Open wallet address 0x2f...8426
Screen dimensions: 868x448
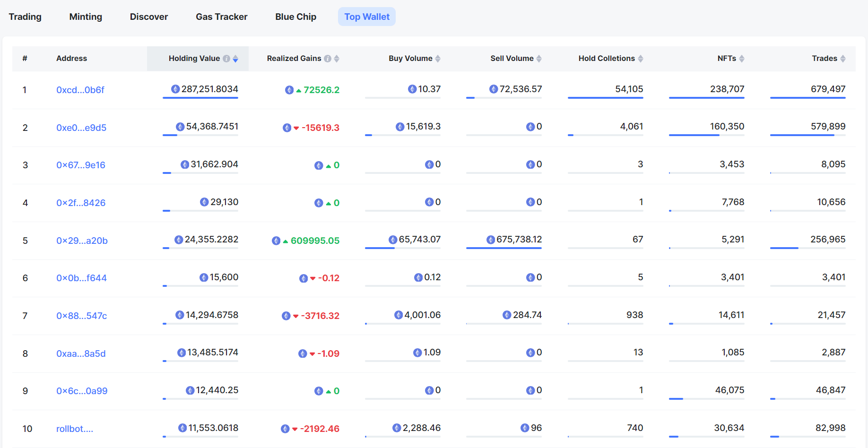81,203
